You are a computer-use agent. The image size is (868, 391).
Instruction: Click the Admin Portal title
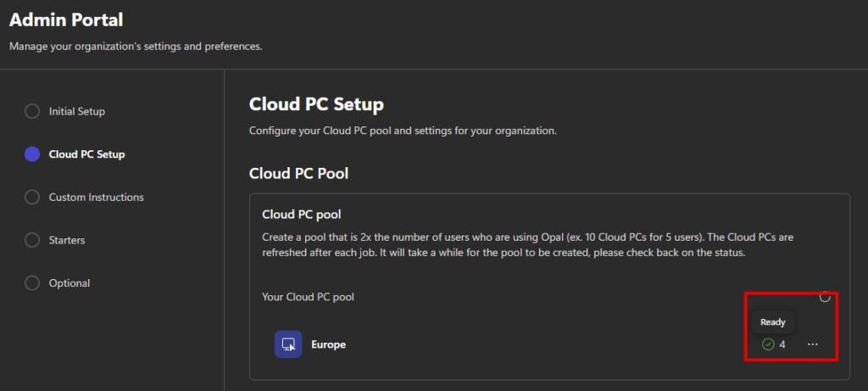point(65,19)
